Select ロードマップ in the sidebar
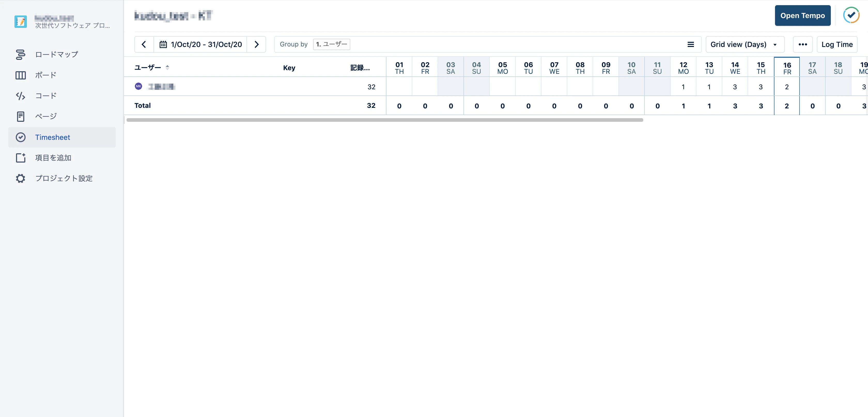Viewport: 868px width, 417px height. point(62,54)
